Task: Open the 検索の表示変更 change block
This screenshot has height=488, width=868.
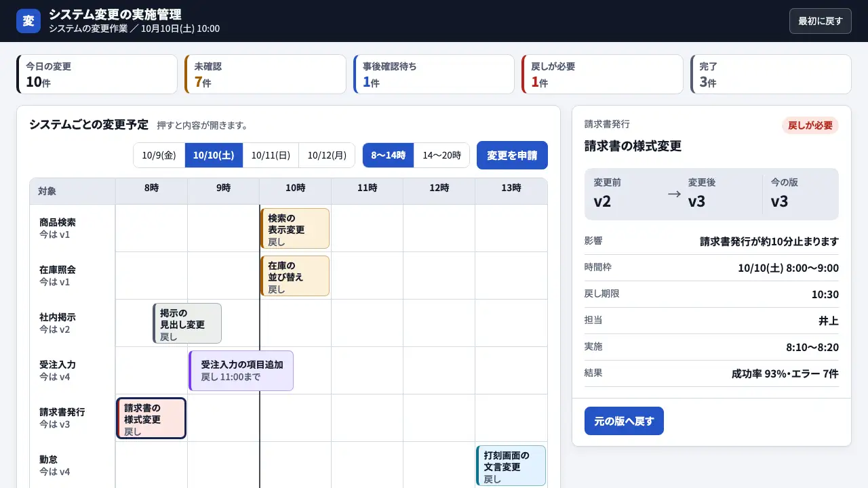Action: coord(295,228)
